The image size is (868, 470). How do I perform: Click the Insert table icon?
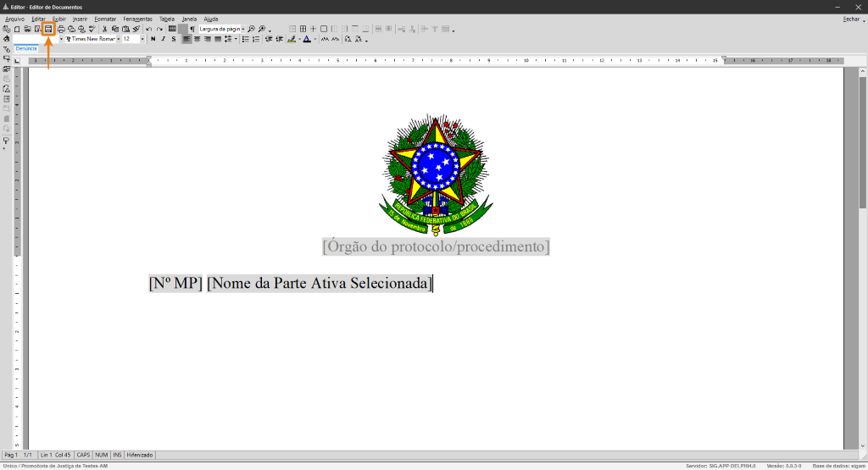[x=172, y=29]
